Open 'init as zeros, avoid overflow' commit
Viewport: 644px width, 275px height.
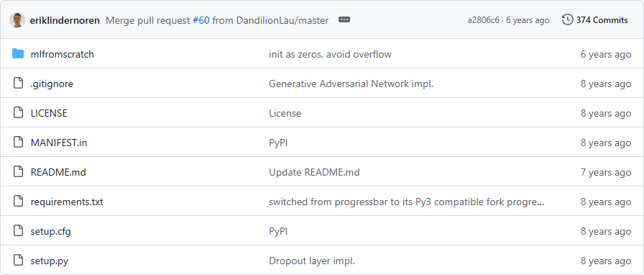pyautogui.click(x=330, y=54)
